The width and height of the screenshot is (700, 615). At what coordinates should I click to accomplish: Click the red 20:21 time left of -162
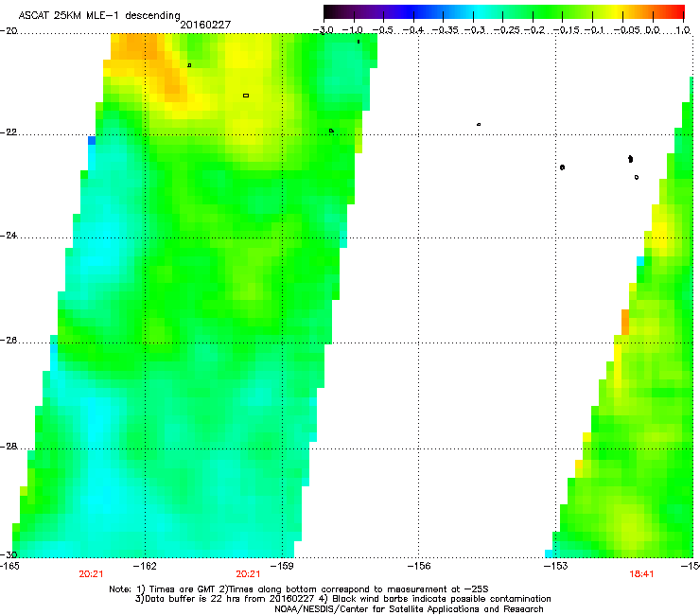[x=91, y=574]
